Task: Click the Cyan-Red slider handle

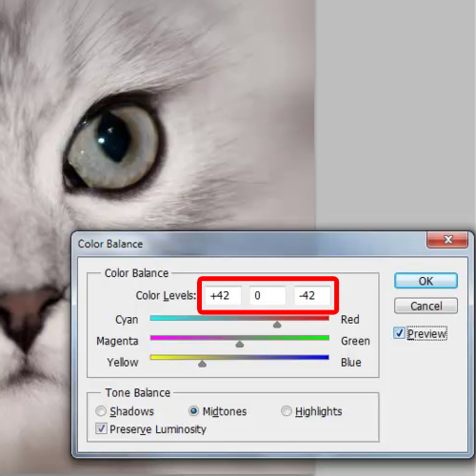Action: coord(277,325)
